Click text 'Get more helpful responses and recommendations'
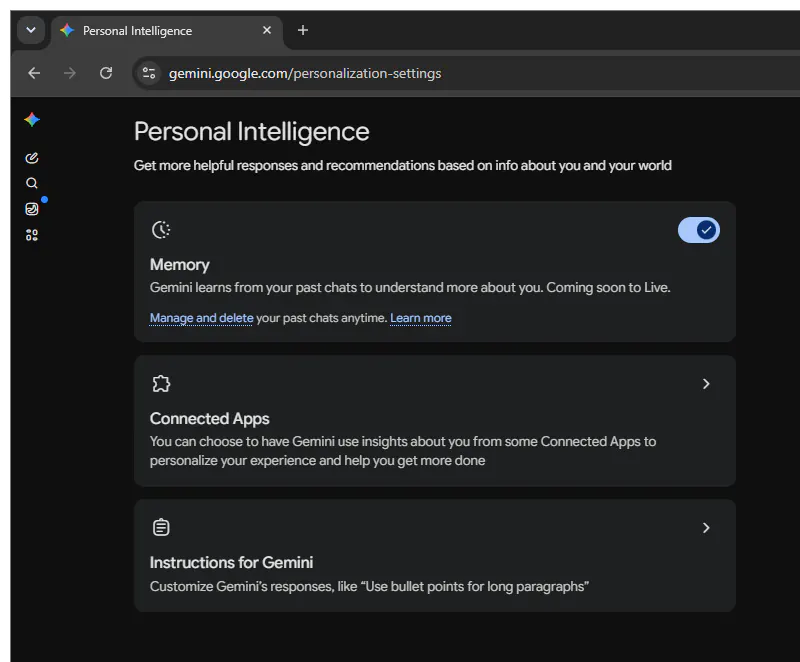 (x=284, y=166)
